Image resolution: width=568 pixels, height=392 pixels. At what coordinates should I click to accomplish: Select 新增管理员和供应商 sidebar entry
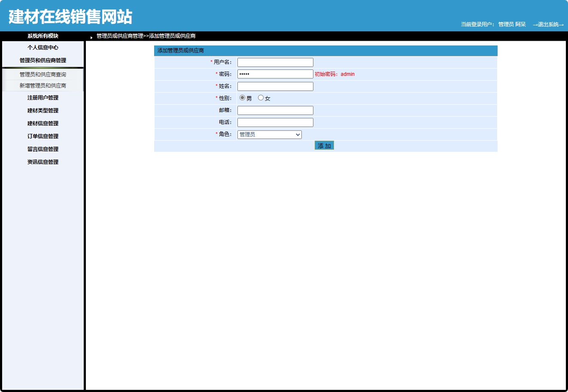point(42,85)
